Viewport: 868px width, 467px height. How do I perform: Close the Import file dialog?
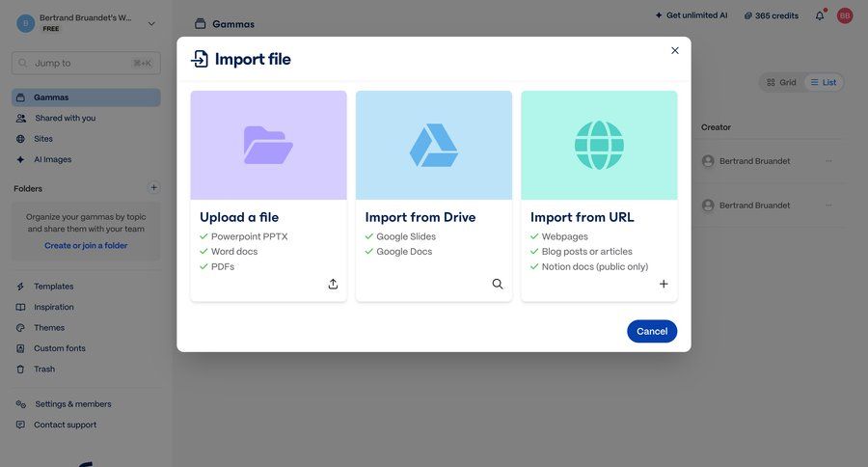(x=674, y=50)
